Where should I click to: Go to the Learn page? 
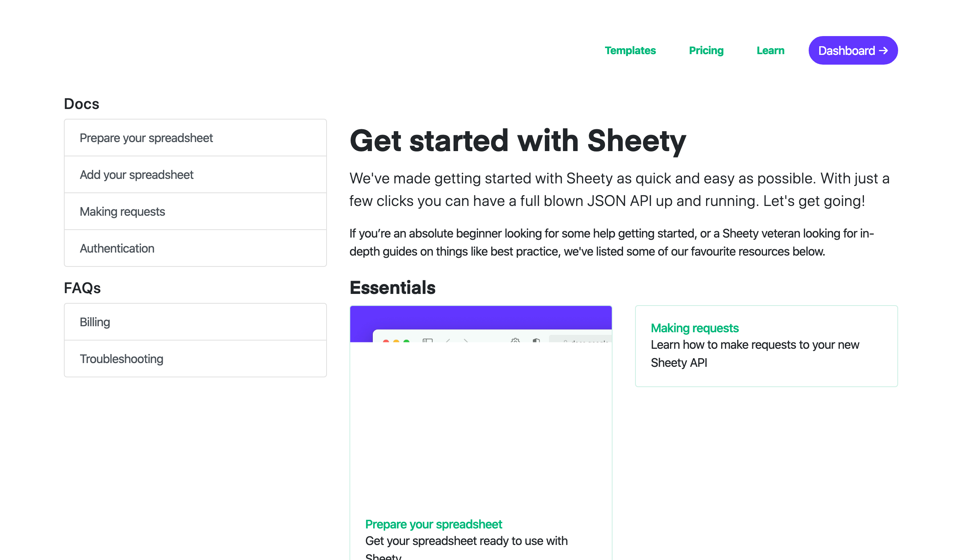coord(770,50)
